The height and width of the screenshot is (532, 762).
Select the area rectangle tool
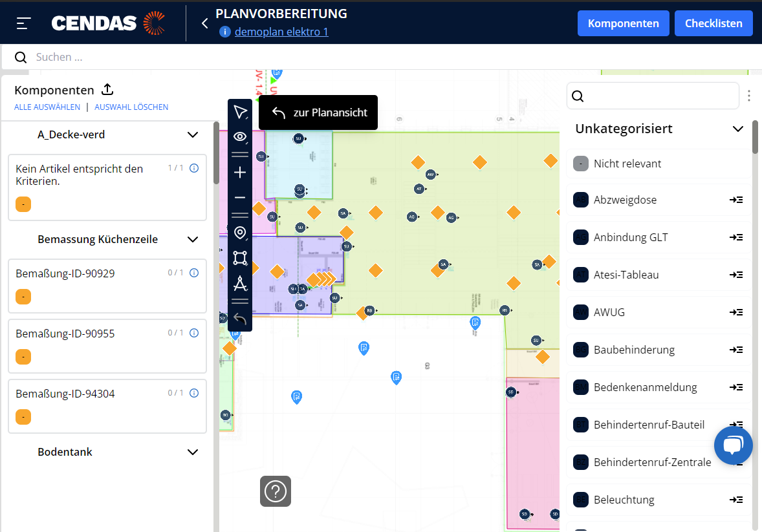(240, 258)
